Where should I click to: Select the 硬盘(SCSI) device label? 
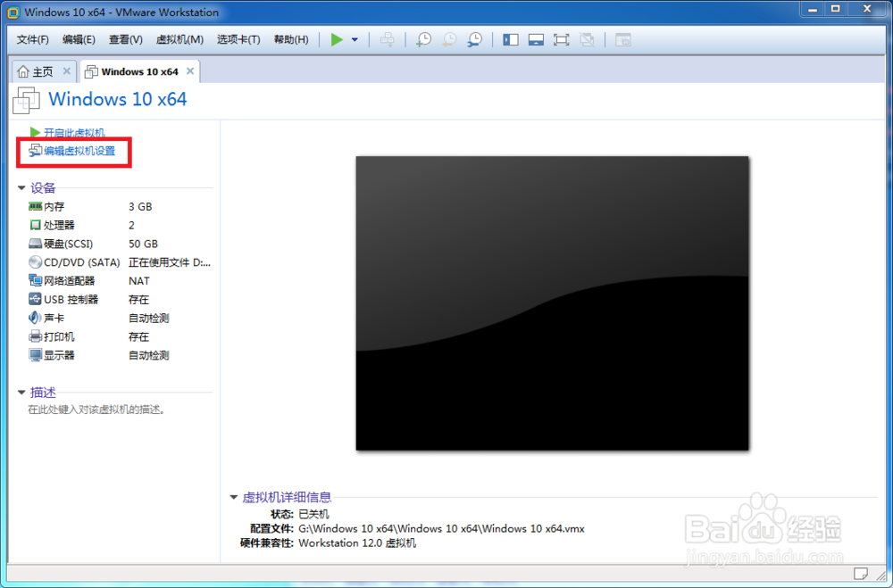pyautogui.click(x=69, y=244)
